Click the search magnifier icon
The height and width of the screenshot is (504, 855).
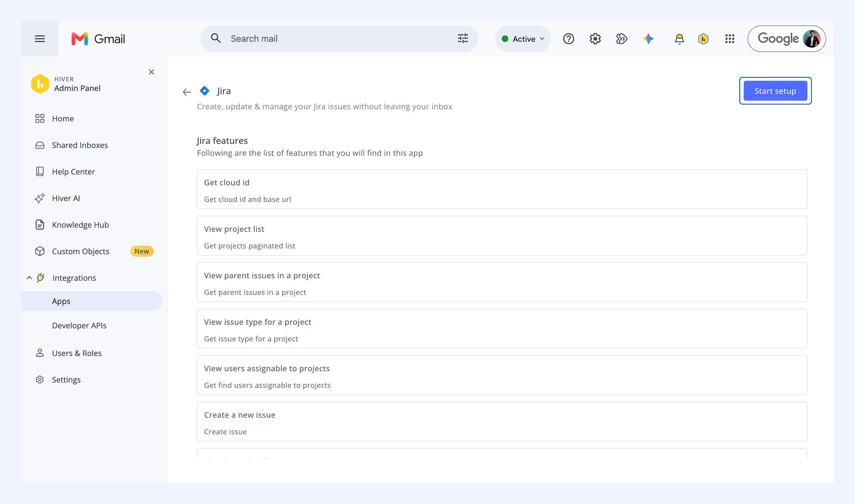point(215,38)
